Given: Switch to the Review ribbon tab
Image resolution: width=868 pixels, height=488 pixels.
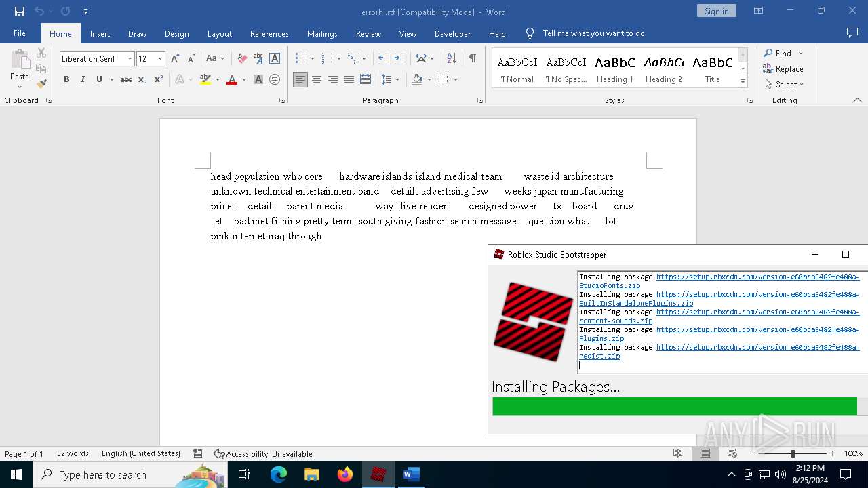Looking at the screenshot, I should [368, 33].
